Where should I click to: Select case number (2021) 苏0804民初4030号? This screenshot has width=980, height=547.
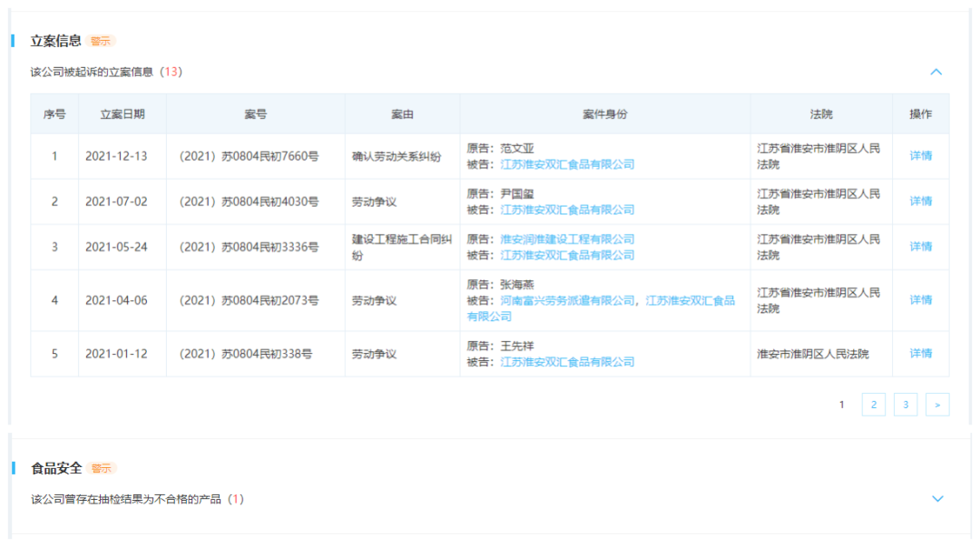pyautogui.click(x=249, y=202)
